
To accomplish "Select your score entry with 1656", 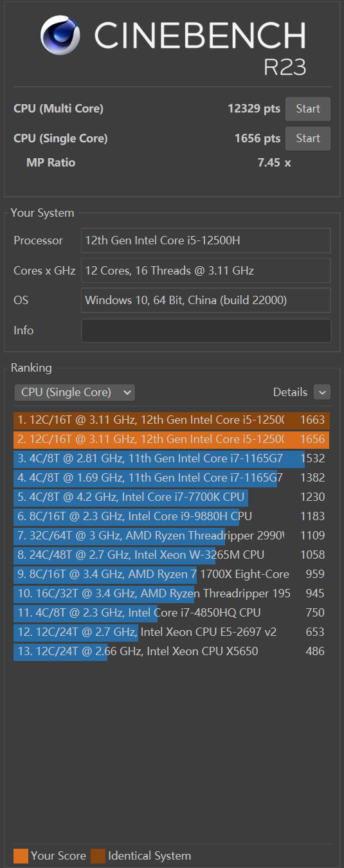I will pyautogui.click(x=172, y=439).
